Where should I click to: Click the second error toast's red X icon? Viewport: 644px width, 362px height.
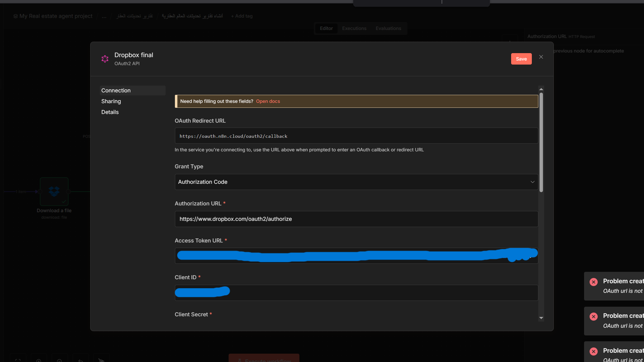pos(593,316)
